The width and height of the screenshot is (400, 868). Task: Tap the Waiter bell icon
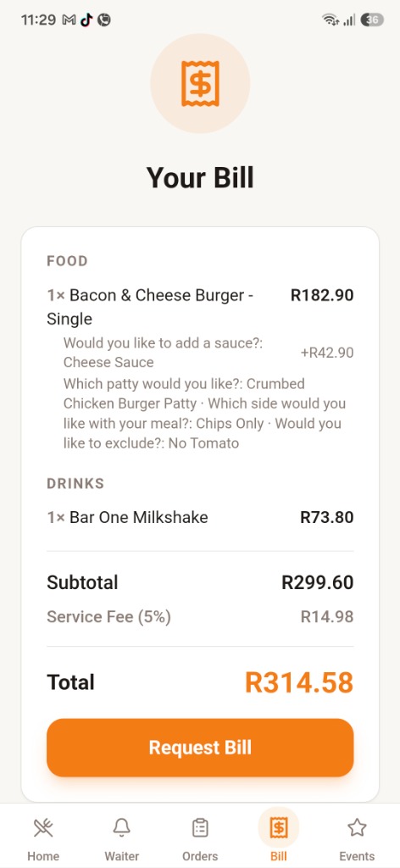(122, 828)
